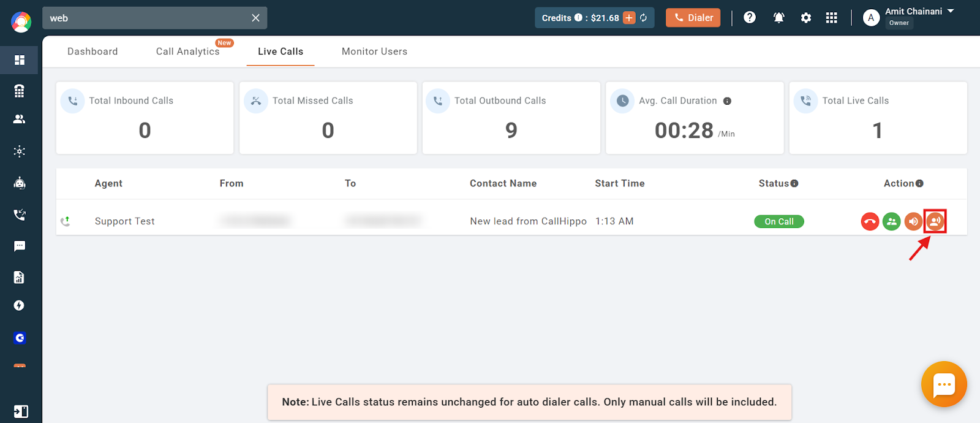Image resolution: width=980 pixels, height=423 pixels.
Task: Click 'New lead from CallHippo' contact name
Action: pyautogui.click(x=528, y=221)
